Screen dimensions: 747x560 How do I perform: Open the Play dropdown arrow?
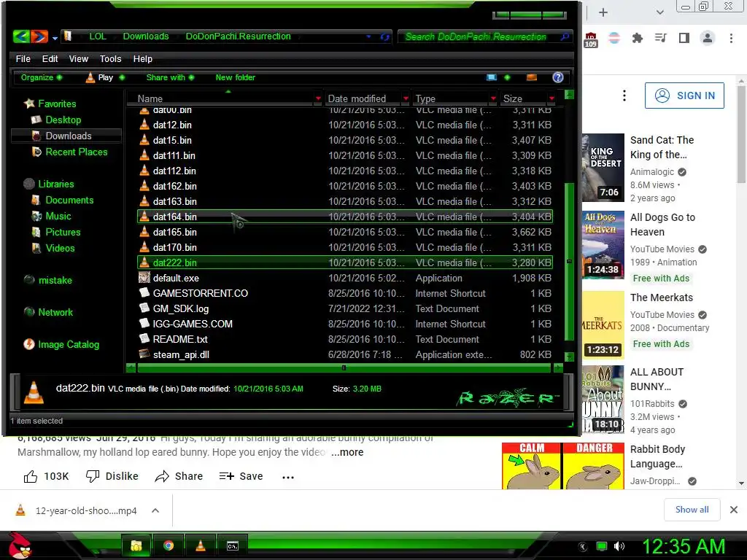122,77
